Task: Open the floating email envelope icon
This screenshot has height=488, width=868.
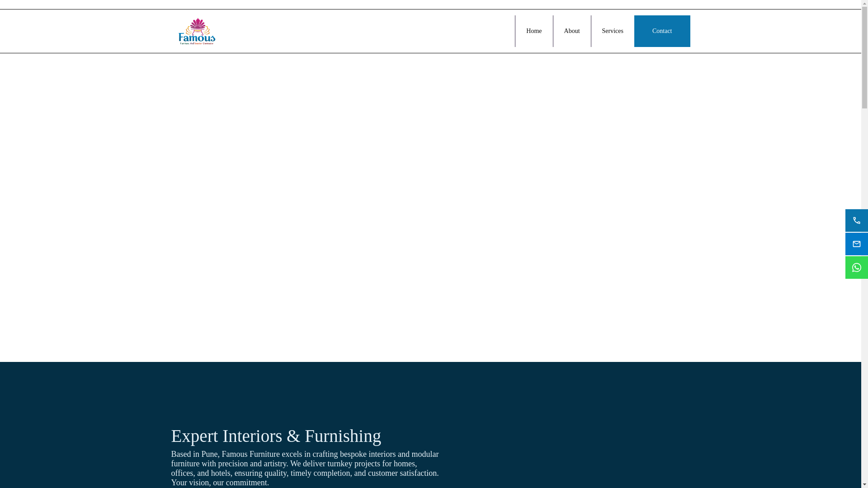Action: (x=856, y=244)
